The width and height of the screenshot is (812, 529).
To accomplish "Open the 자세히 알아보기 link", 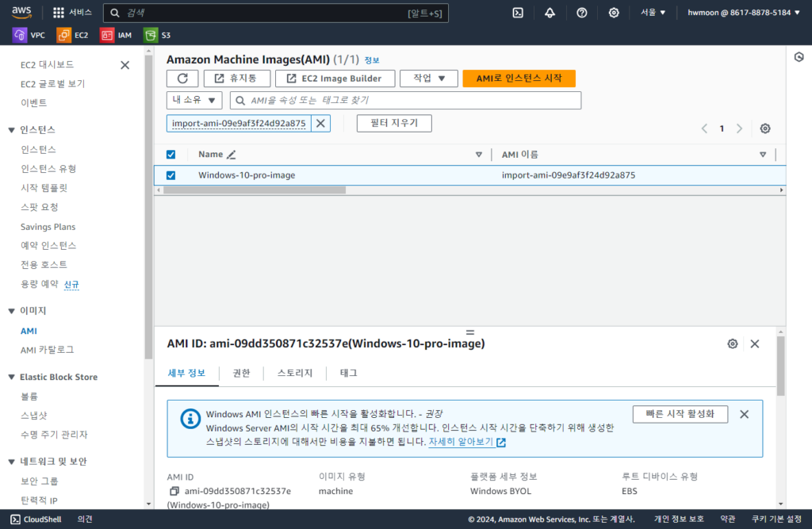I will [467, 442].
